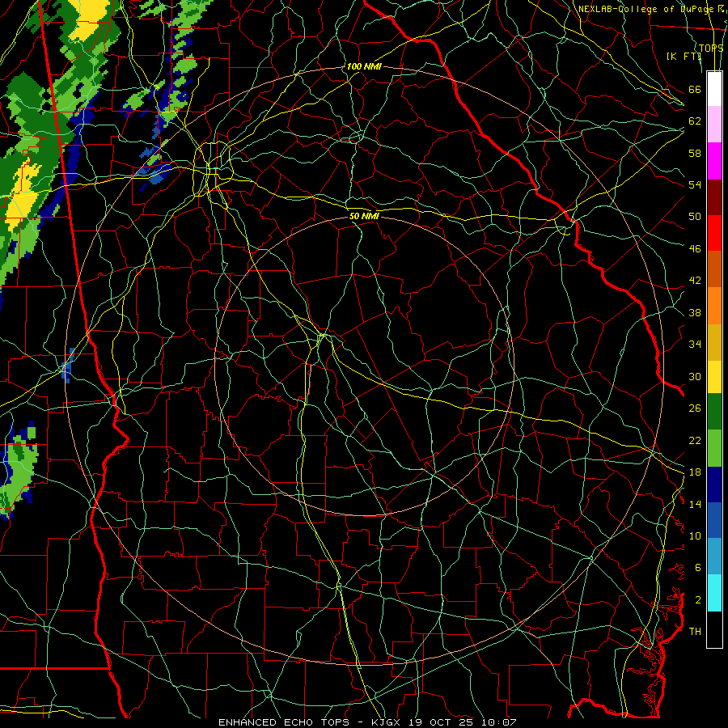This screenshot has width=728, height=728.
Task: Click 'ENHANCED ECHO TOPS' in the bottom caption
Action: 287,722
